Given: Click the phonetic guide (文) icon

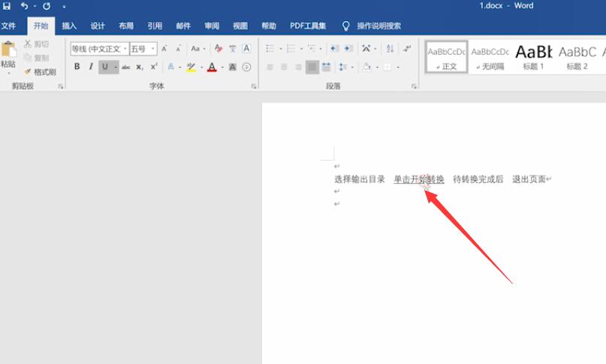Looking at the screenshot, I should (x=232, y=49).
